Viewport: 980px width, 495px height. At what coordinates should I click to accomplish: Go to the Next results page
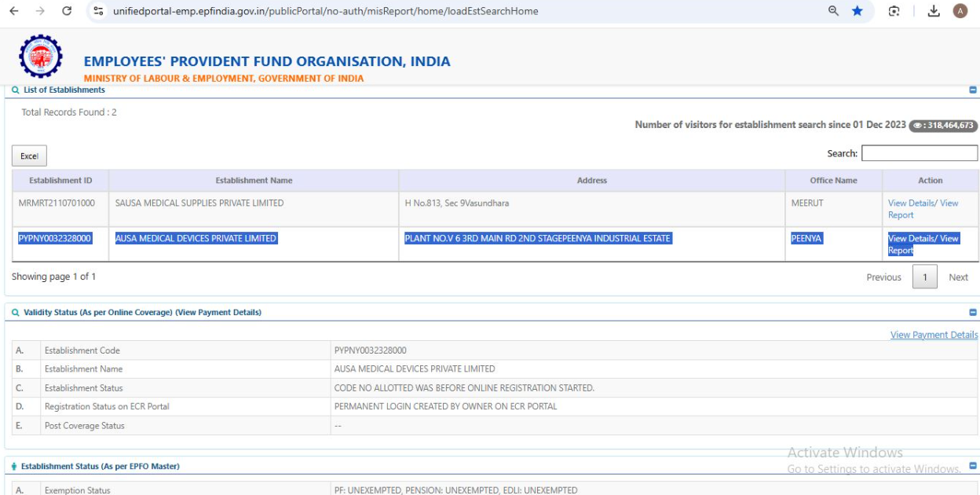click(958, 277)
